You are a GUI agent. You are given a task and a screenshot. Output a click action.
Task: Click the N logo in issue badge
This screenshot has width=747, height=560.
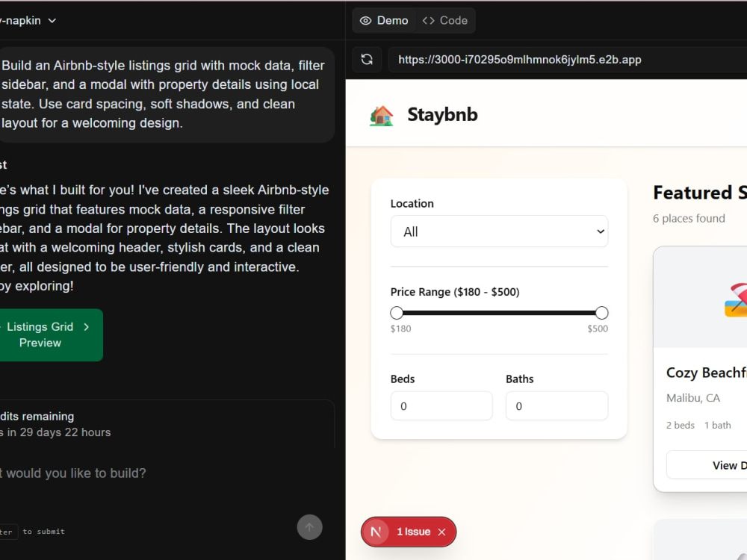(376, 532)
